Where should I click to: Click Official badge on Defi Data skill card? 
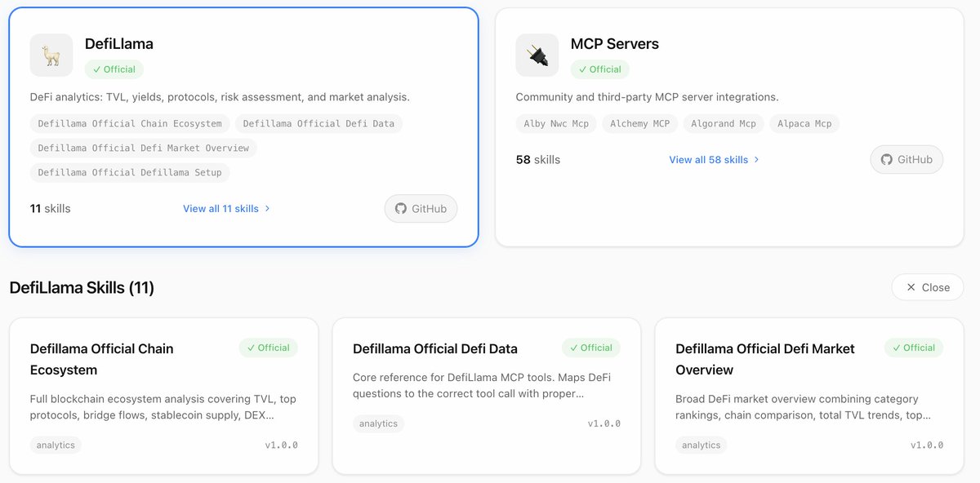tap(591, 348)
